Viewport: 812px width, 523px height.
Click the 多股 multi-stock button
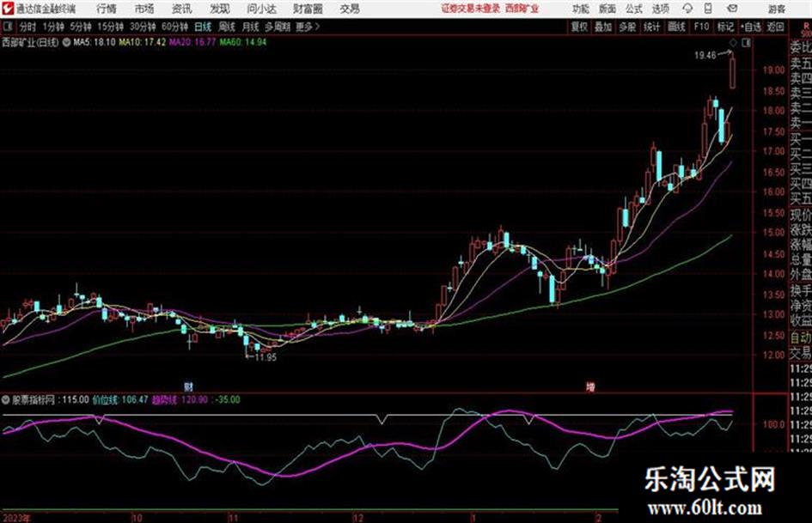pyautogui.click(x=627, y=27)
